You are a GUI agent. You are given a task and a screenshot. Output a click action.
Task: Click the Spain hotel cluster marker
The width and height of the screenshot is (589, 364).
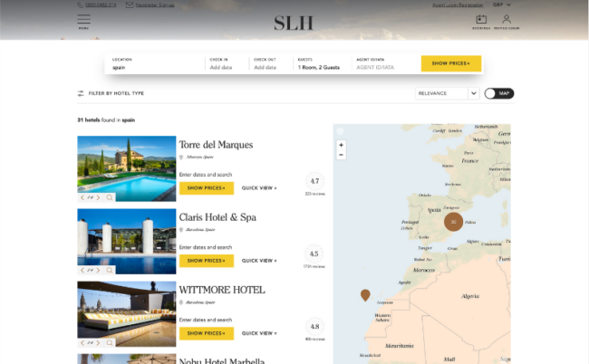click(x=454, y=221)
